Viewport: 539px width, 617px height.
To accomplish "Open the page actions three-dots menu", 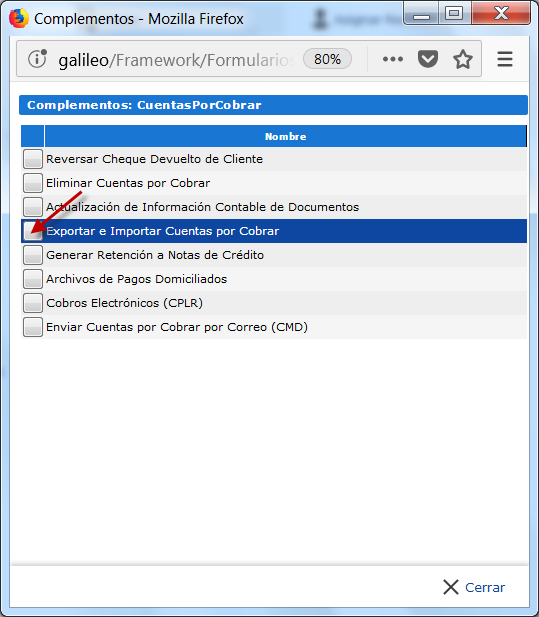I will (393, 59).
